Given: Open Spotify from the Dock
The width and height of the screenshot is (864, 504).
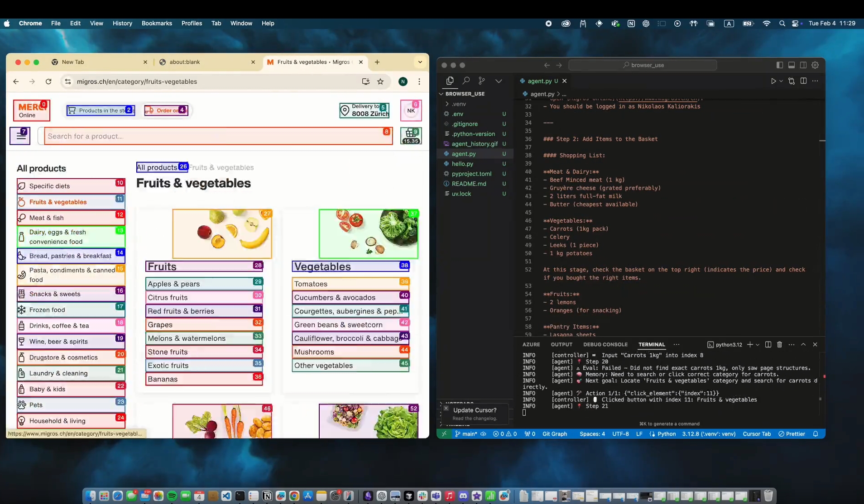Looking at the screenshot, I should pyautogui.click(x=172, y=496).
